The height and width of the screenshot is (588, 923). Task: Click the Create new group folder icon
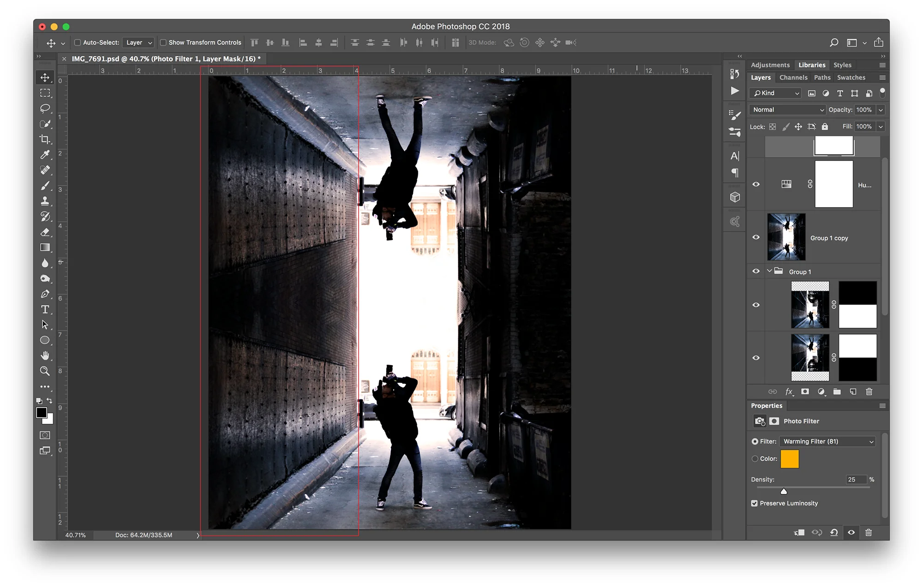coord(837,391)
